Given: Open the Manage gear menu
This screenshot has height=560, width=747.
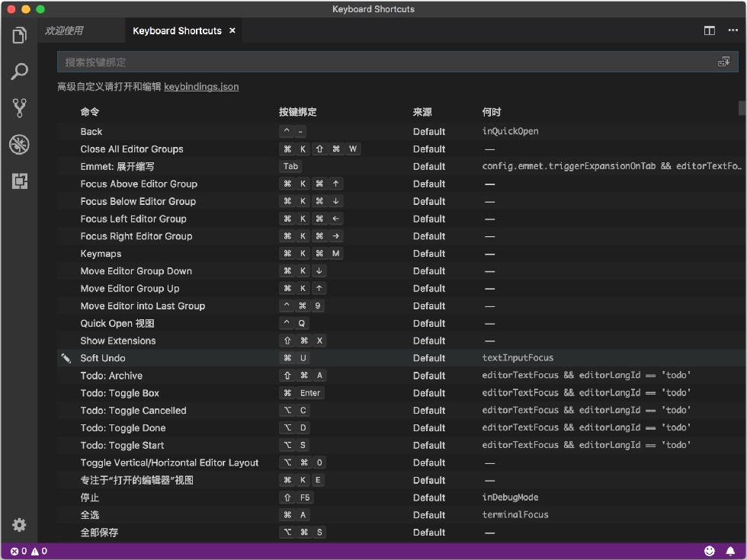Looking at the screenshot, I should (19, 525).
